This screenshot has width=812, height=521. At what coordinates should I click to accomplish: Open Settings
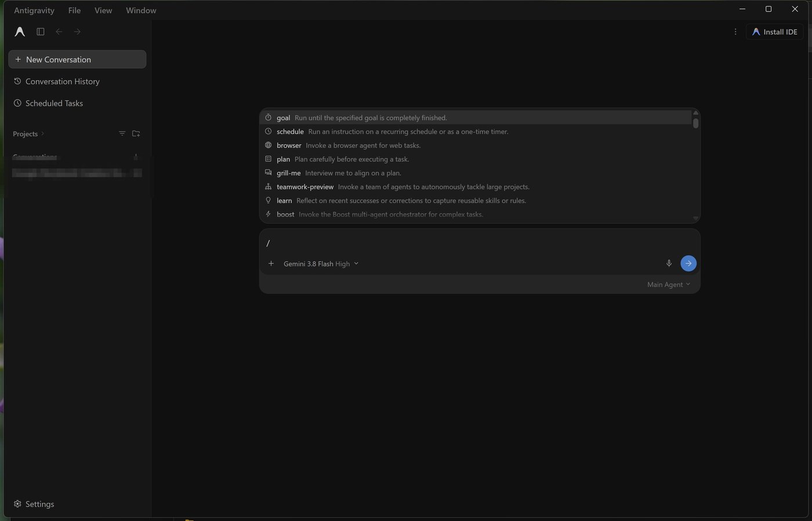click(x=34, y=504)
